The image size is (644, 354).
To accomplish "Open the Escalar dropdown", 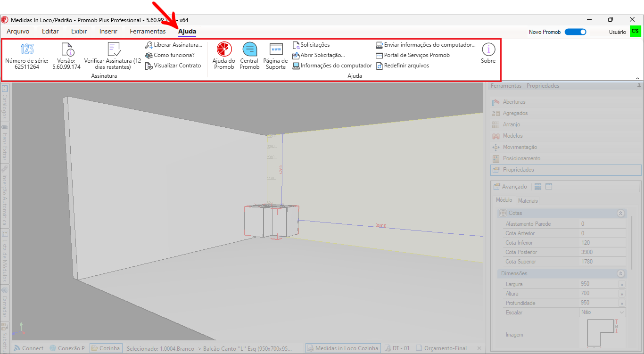I will coord(603,312).
